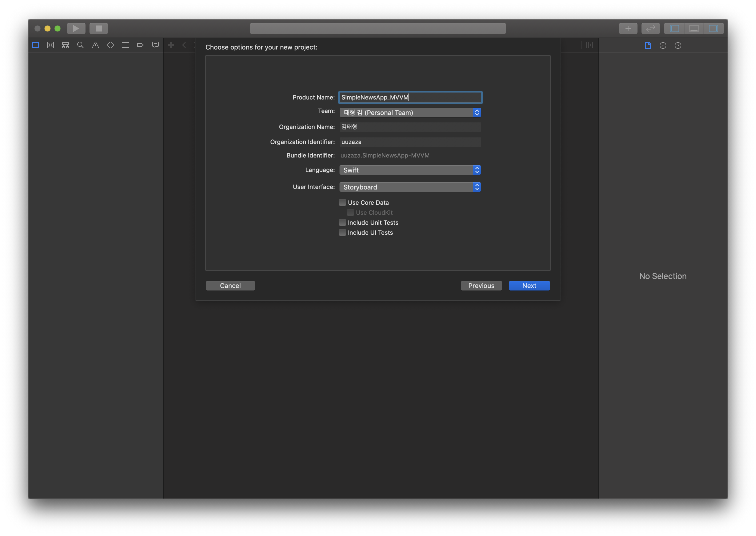This screenshot has width=756, height=536.
Task: Click the Next button
Action: 529,285
